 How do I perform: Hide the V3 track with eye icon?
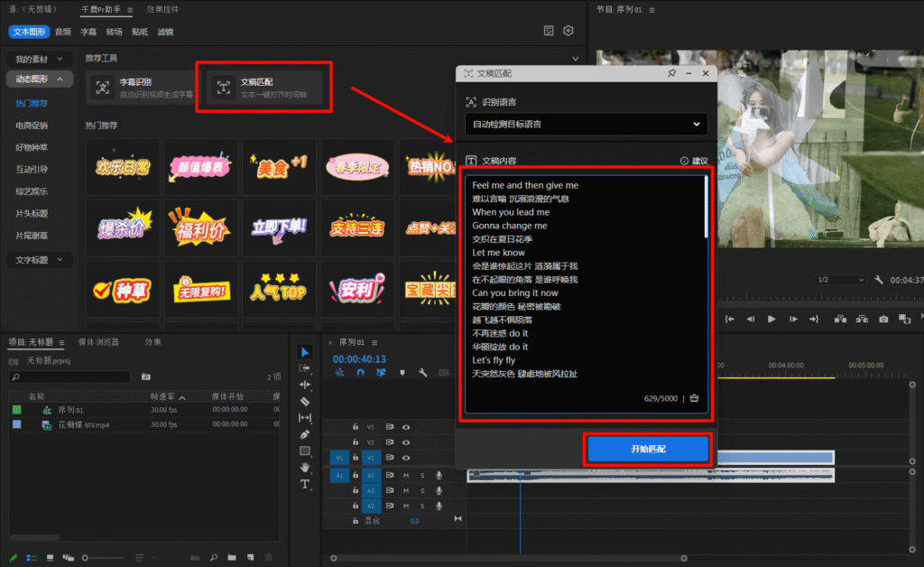[x=406, y=427]
